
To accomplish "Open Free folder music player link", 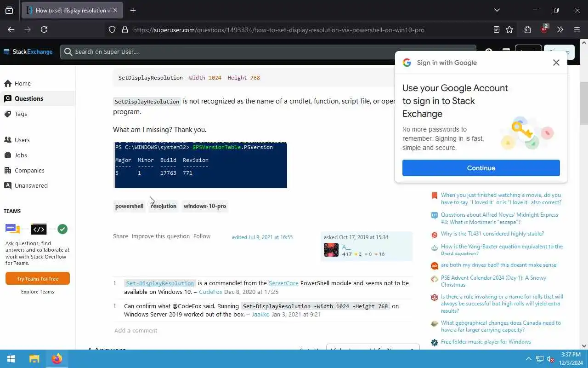I will click(x=486, y=342).
